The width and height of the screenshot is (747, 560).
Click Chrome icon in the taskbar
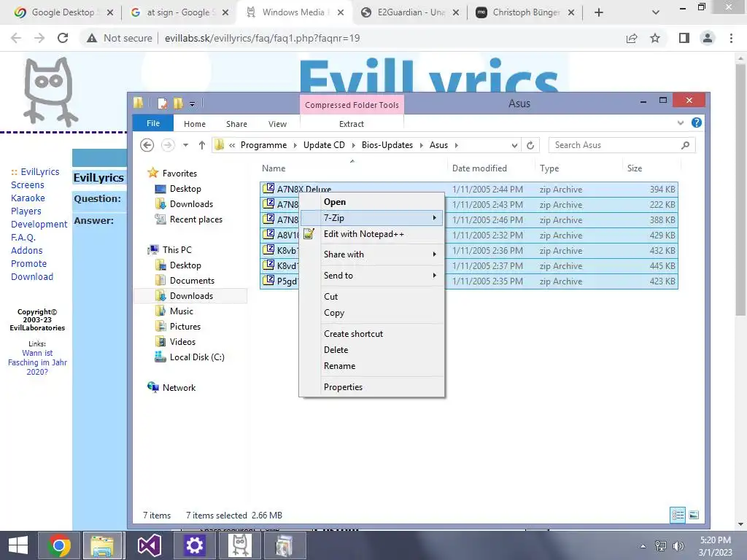(59, 545)
